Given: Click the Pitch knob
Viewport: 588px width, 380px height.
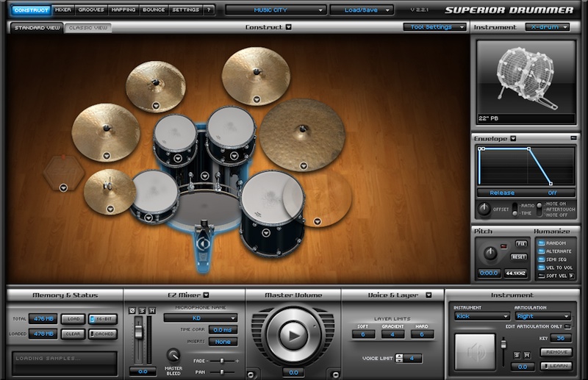Looking at the screenshot, I should (490, 254).
